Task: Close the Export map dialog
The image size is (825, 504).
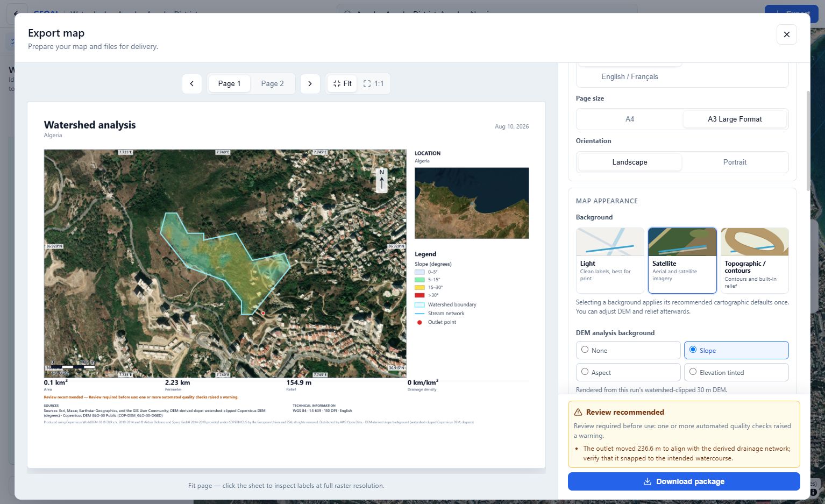Action: coord(786,34)
